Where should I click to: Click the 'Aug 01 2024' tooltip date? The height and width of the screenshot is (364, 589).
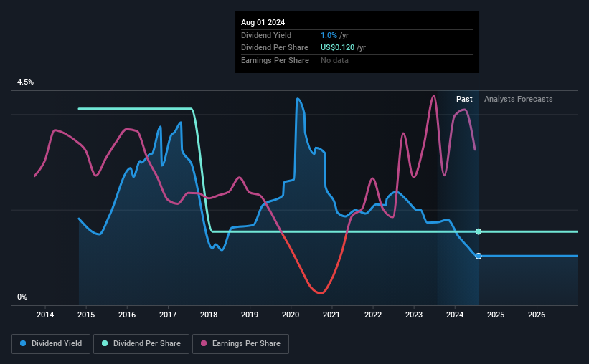pos(263,22)
